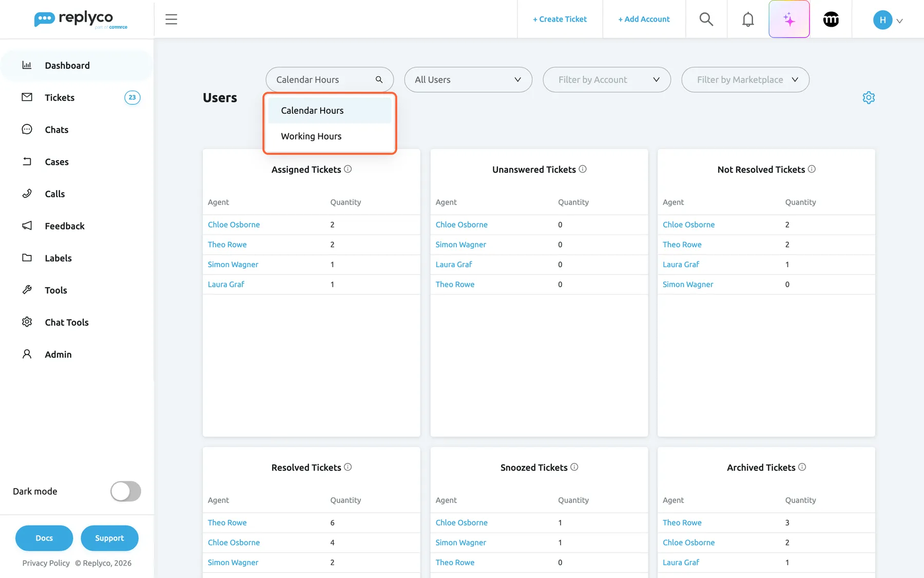Viewport: 924px width, 578px height.
Task: Expand the All Users dropdown
Action: (468, 80)
